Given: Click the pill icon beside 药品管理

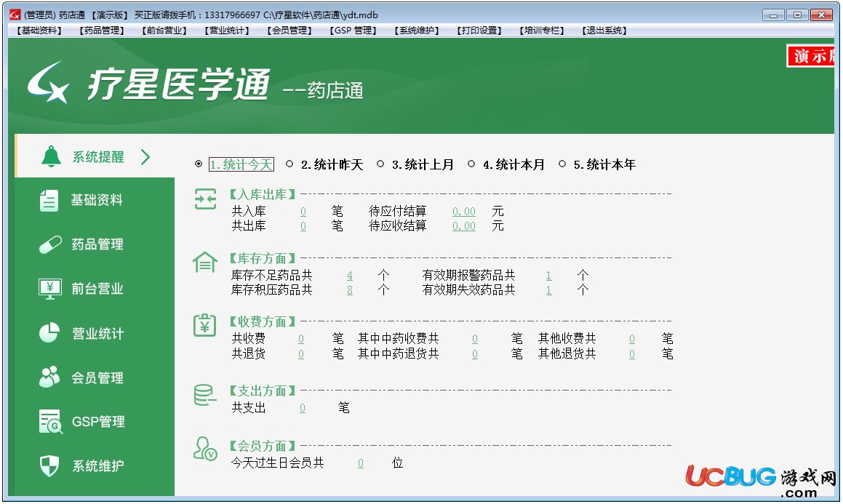Looking at the screenshot, I should [50, 244].
